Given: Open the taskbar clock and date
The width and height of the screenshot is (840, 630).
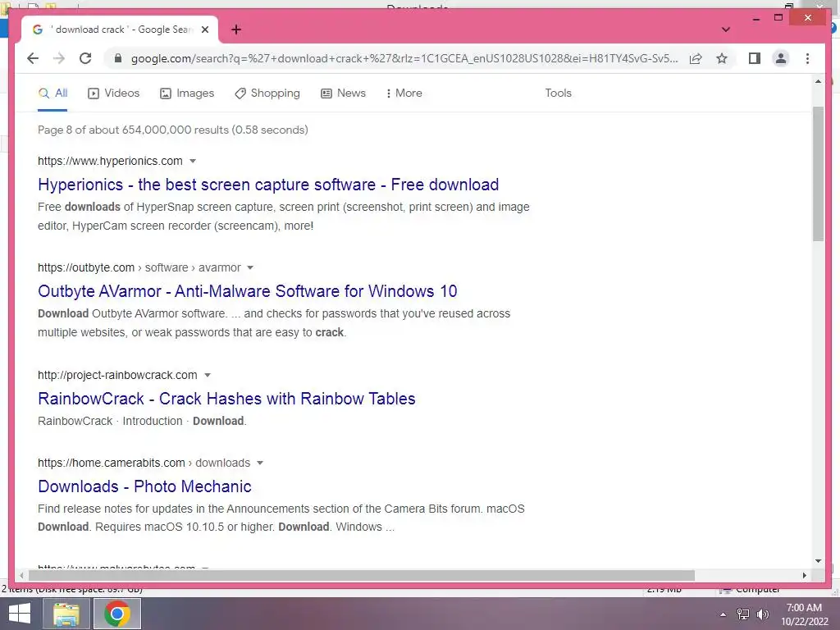Looking at the screenshot, I should pyautogui.click(x=804, y=614).
